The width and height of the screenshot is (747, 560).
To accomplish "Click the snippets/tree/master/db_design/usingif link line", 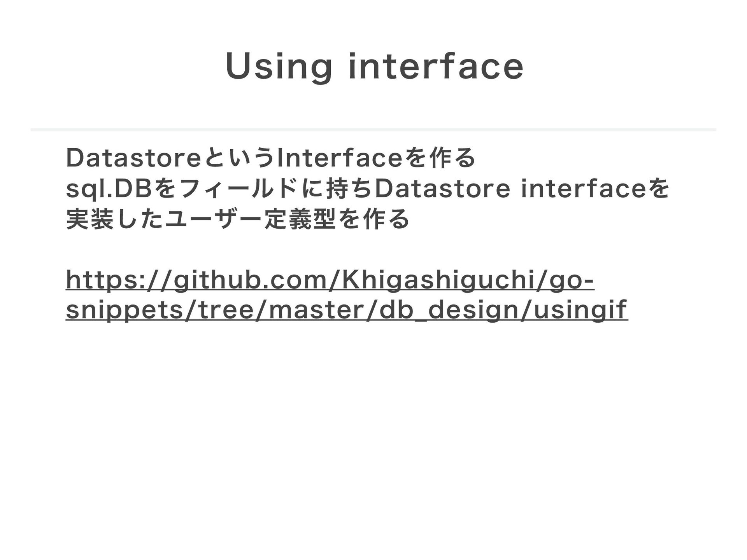I will [x=347, y=310].
